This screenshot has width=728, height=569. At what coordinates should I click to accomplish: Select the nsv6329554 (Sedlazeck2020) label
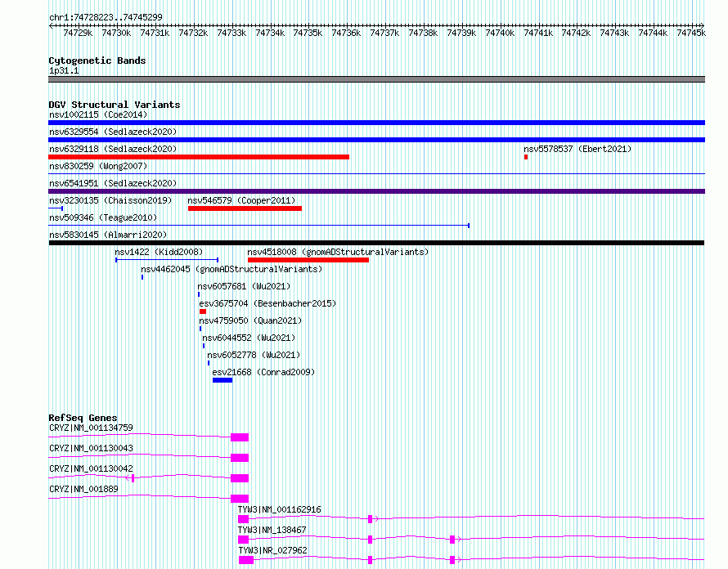pos(113,132)
